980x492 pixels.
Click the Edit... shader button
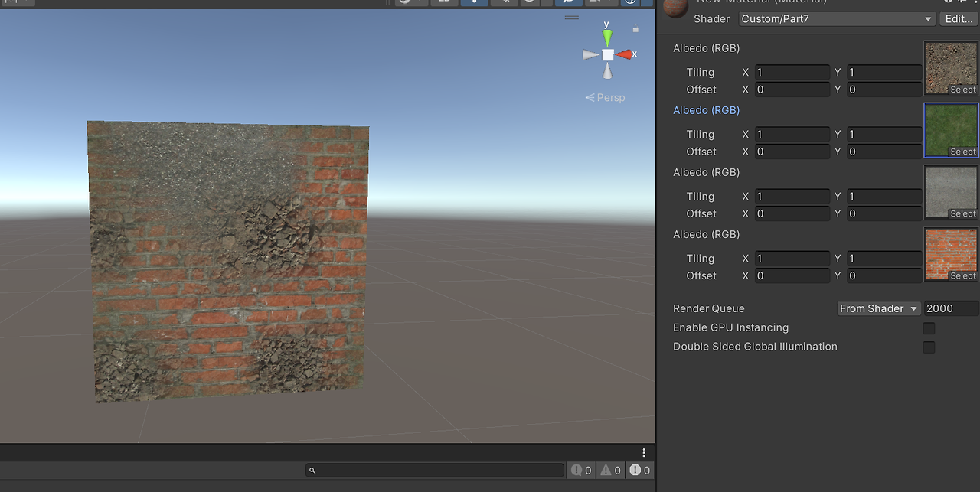[959, 19]
